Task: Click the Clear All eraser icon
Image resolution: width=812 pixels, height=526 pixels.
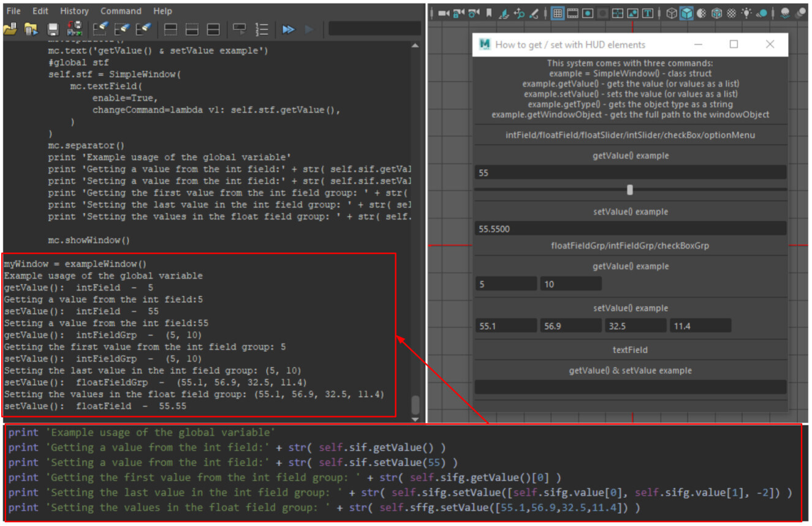Action: tap(143, 29)
